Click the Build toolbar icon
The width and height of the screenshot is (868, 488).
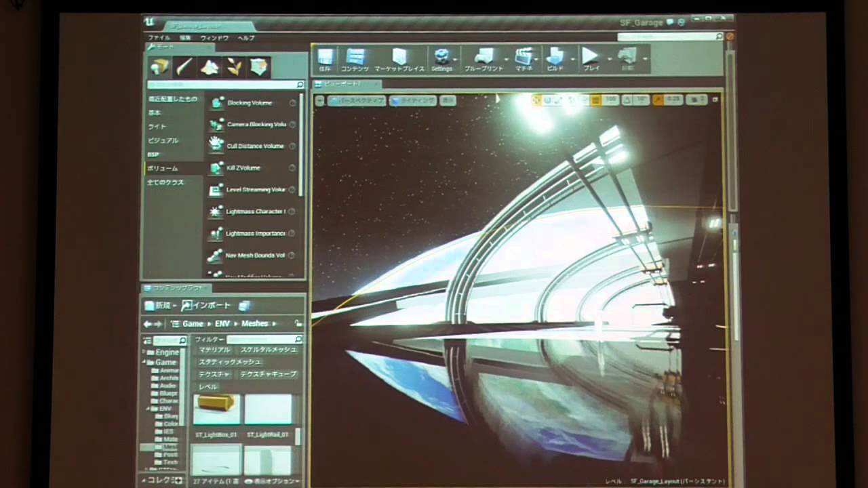click(x=555, y=57)
